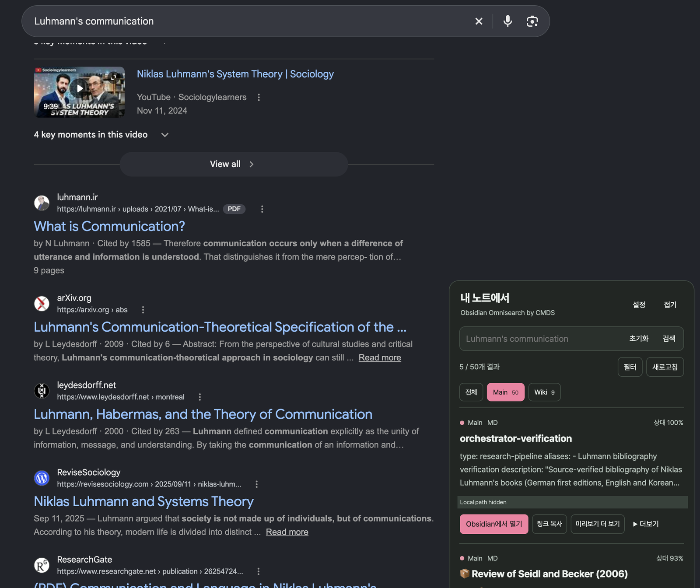Click Obsidian에서 열기 for orchestrator-verification
Screen dimensions: 700x588
tap(494, 524)
